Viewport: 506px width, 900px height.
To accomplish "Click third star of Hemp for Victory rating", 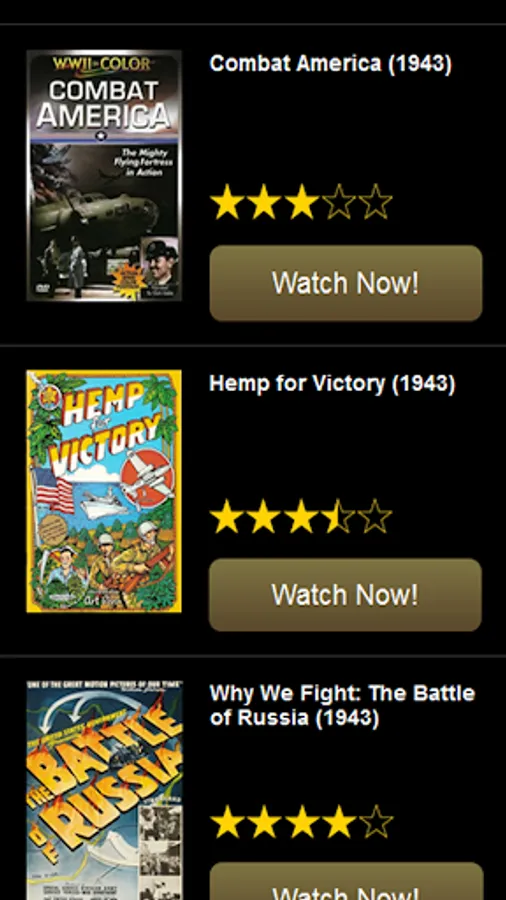I will 301,516.
